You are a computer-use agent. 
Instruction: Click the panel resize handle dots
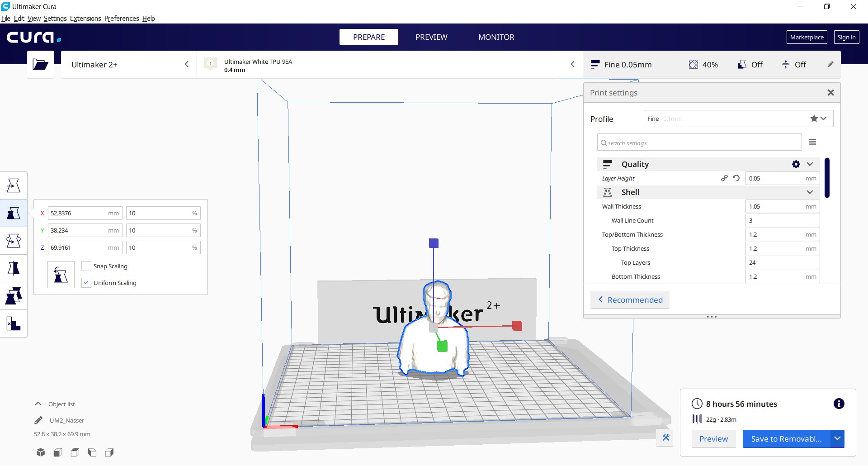(712, 317)
